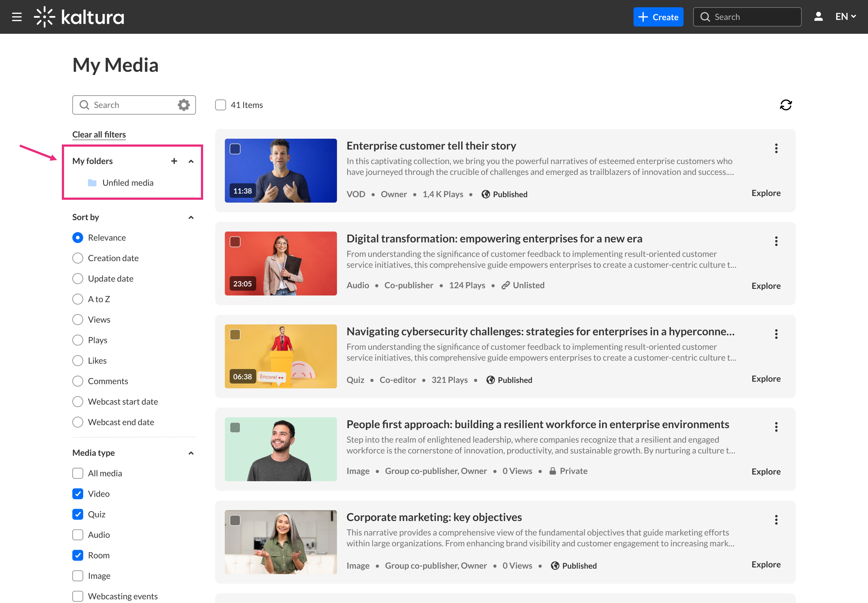This screenshot has height=603, width=868.
Task: Refresh the media list
Action: 786,105
